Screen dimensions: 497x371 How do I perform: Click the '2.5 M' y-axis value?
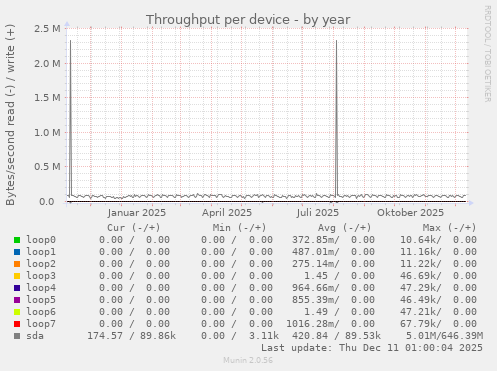pos(47,29)
